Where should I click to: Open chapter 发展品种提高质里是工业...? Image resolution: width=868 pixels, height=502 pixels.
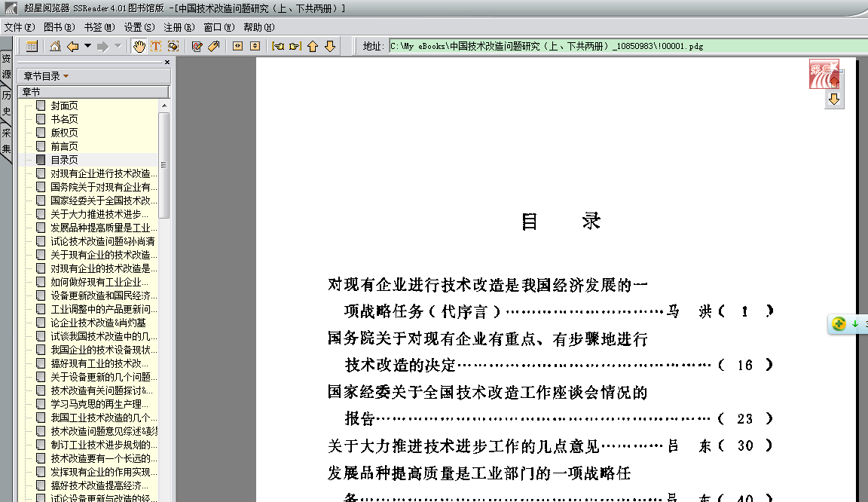pos(103,228)
